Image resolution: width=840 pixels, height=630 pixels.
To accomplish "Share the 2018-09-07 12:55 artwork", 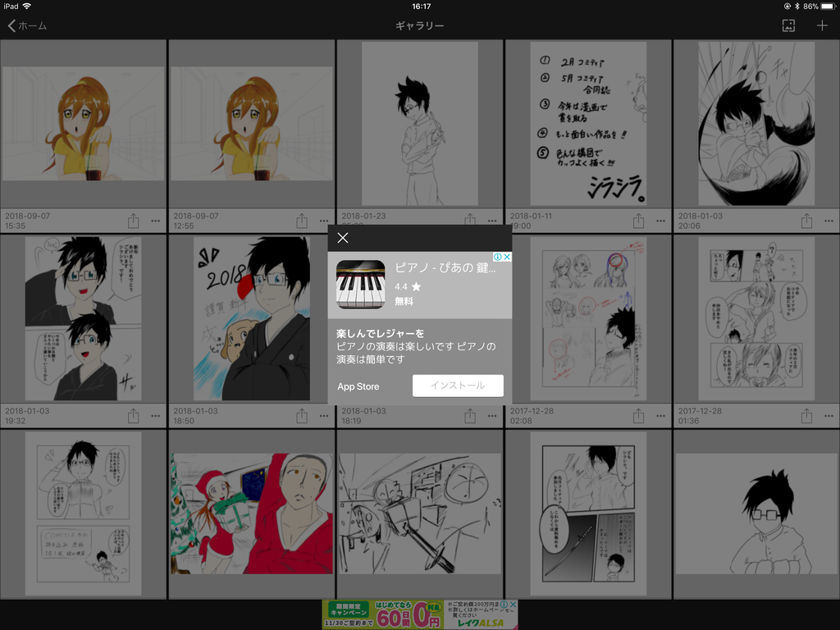I will [302, 220].
